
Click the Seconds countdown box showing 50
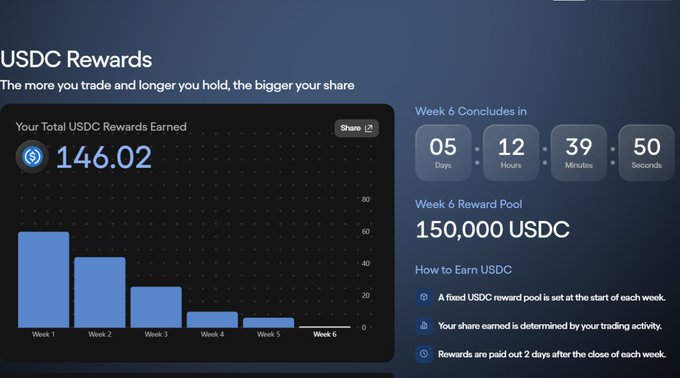[647, 153]
